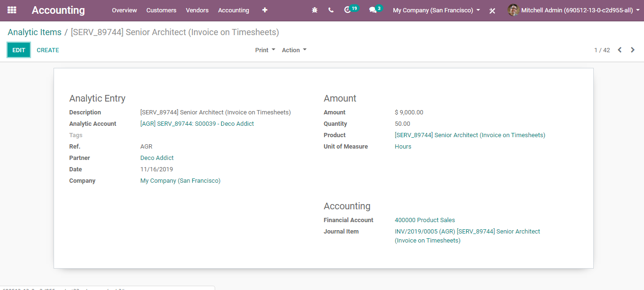Click the record title in breadcrumb
Screen dimensions: 644x290
tap(175, 32)
